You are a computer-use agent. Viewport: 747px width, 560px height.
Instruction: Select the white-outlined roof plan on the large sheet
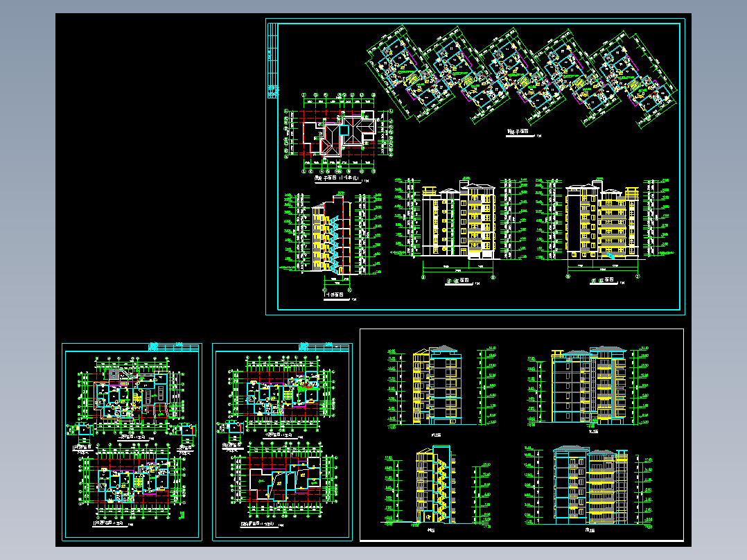339,134
